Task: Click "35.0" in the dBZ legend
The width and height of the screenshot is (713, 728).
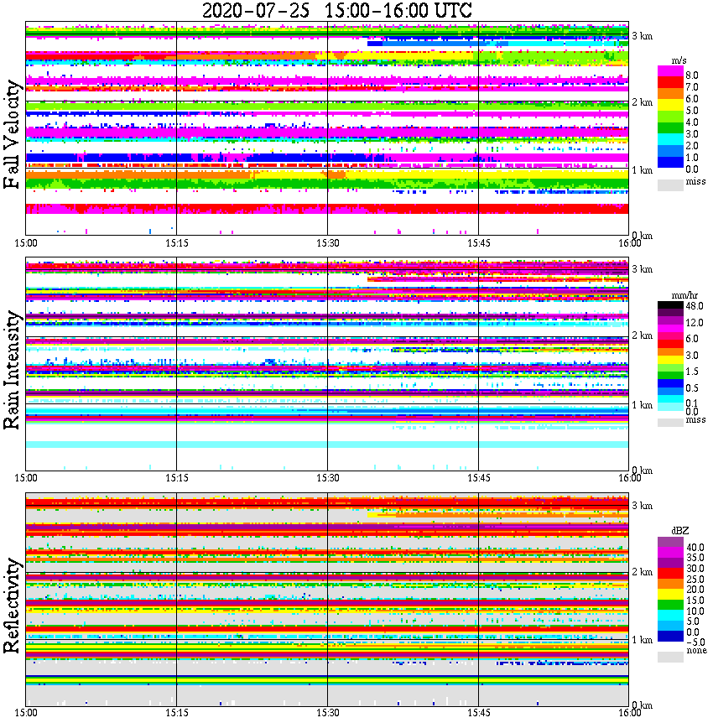Action: (x=695, y=558)
